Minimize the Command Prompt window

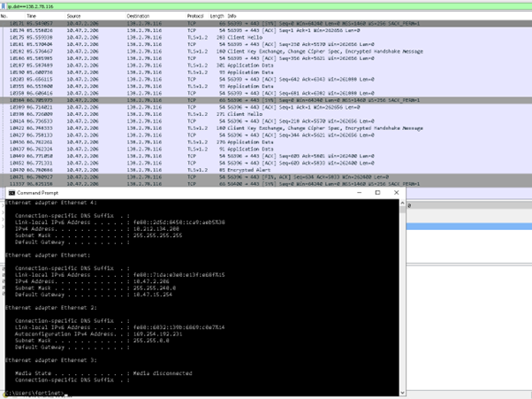coord(358,192)
